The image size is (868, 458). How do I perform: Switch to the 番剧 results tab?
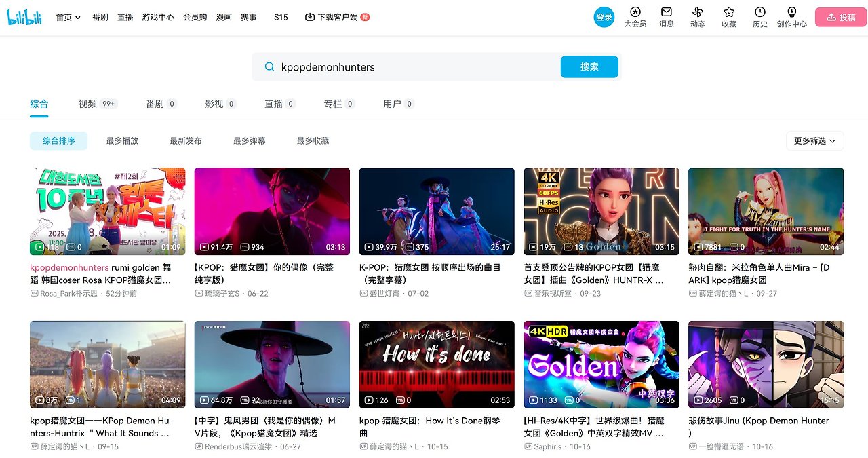161,104
